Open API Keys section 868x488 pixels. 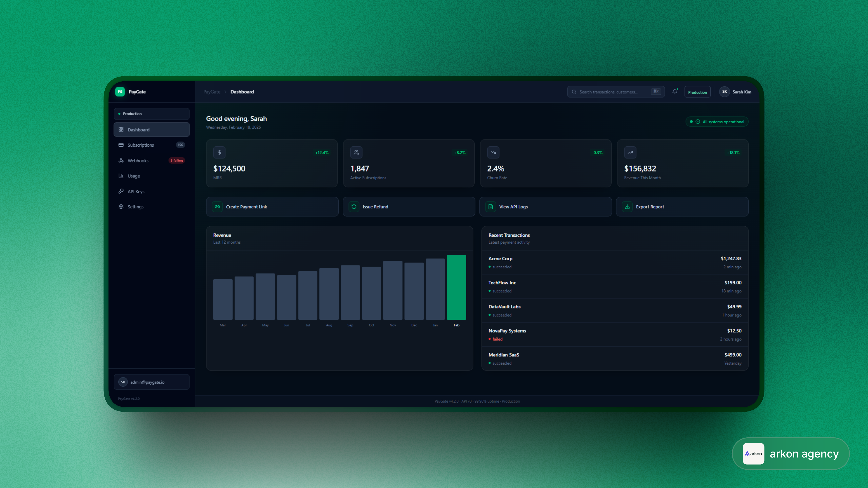coord(152,191)
